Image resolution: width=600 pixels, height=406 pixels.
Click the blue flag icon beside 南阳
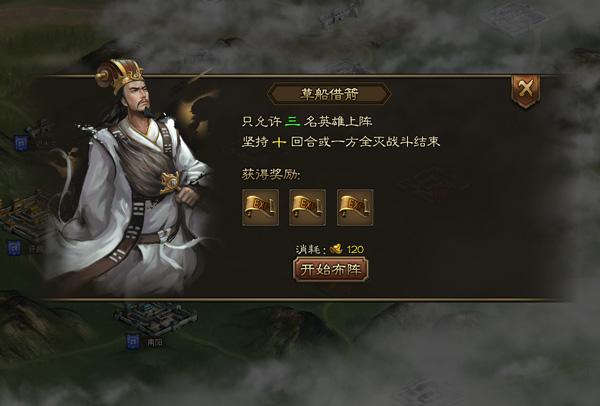[x=133, y=342]
